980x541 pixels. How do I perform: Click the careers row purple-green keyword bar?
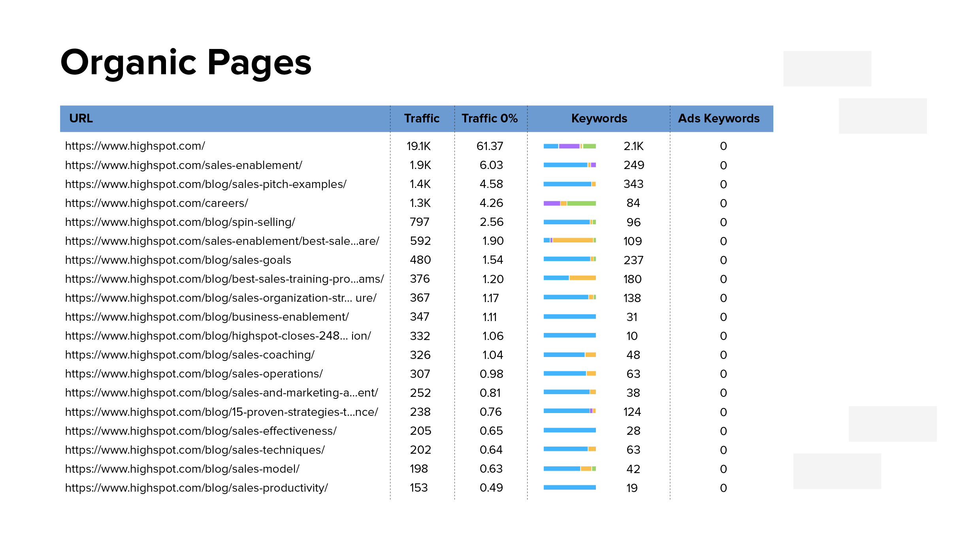coord(569,203)
